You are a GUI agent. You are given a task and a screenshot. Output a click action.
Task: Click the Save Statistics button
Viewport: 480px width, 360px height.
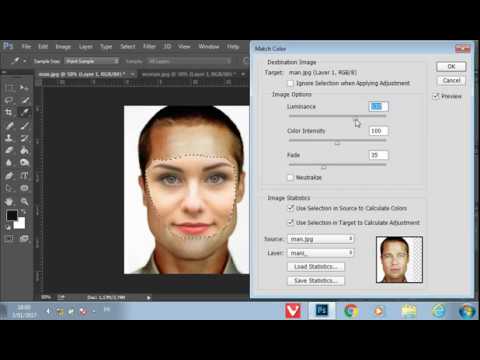[316, 281]
